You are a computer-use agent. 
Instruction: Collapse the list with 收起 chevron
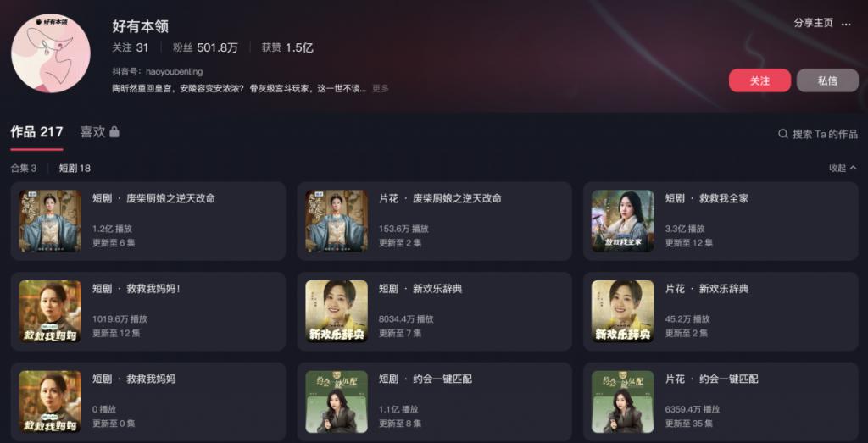843,168
